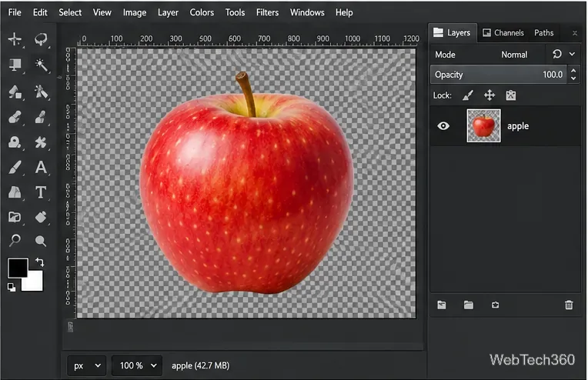The image size is (588, 380).
Task: Open the Help menu
Action: (x=344, y=12)
